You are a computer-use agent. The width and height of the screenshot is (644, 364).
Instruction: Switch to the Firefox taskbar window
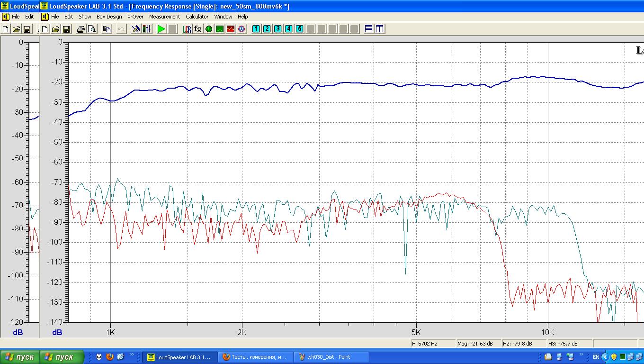coord(255,357)
